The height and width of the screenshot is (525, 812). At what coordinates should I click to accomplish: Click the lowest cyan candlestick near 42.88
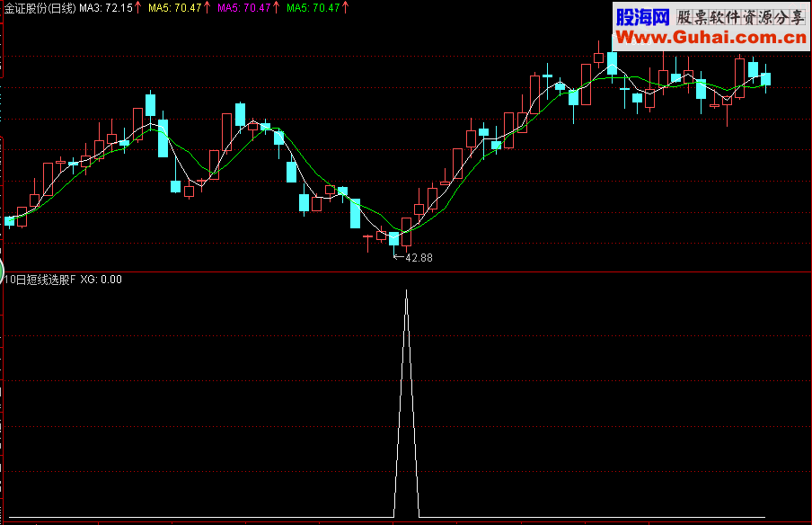[394, 239]
